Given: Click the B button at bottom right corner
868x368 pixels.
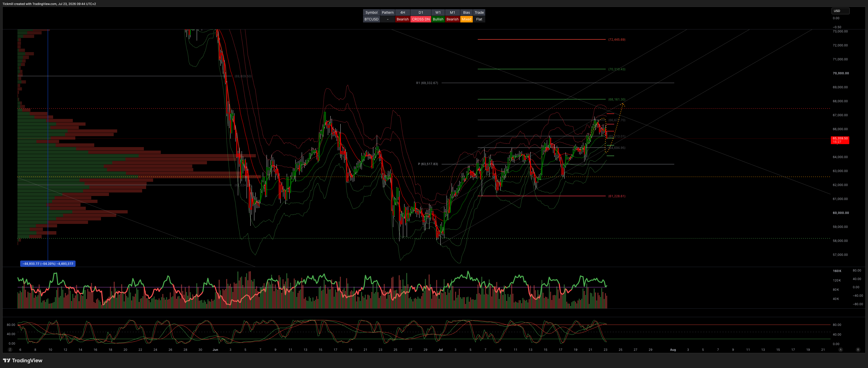Looking at the screenshot, I should coord(858,350).
